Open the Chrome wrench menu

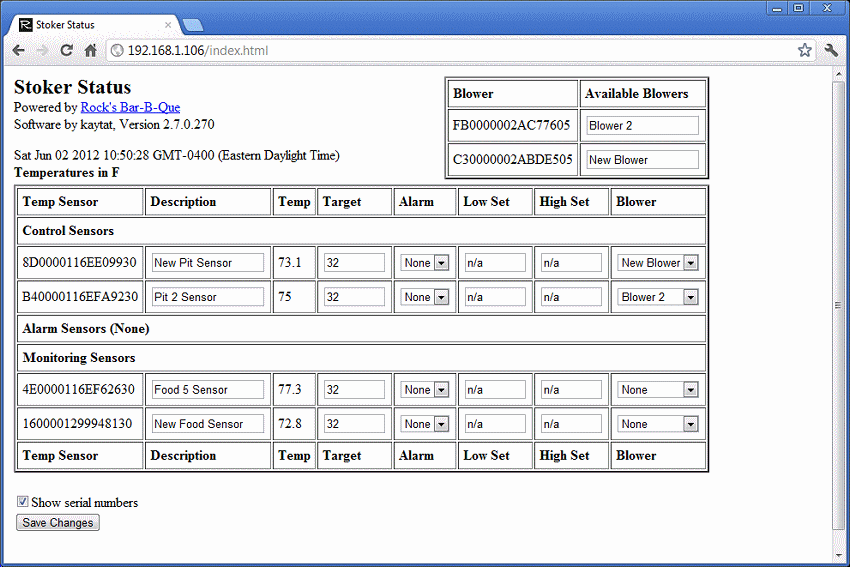[831, 50]
